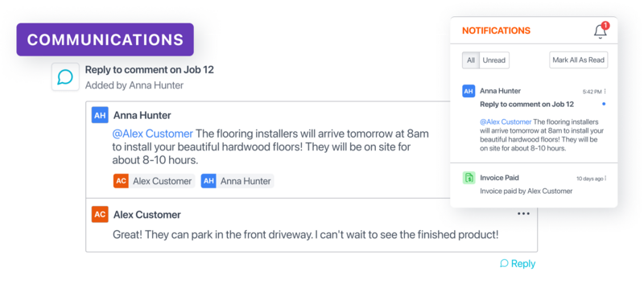Image resolution: width=644 pixels, height=292 pixels.
Task: Switch notifications filter to Unread
Action: [494, 60]
